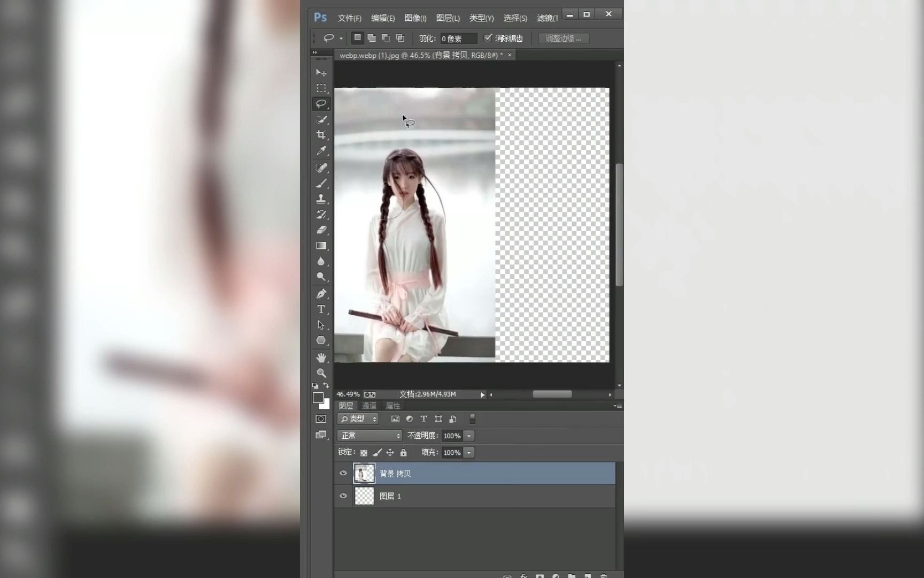The image size is (924, 578).
Task: Choose Intersect with Selection mode
Action: point(400,38)
